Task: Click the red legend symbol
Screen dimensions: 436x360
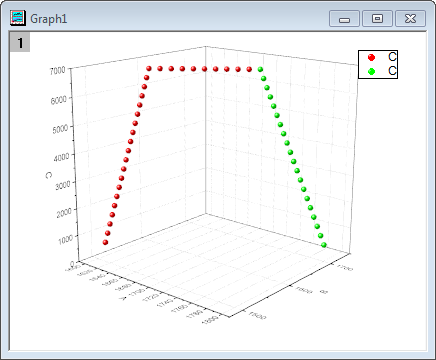Action: (x=371, y=57)
